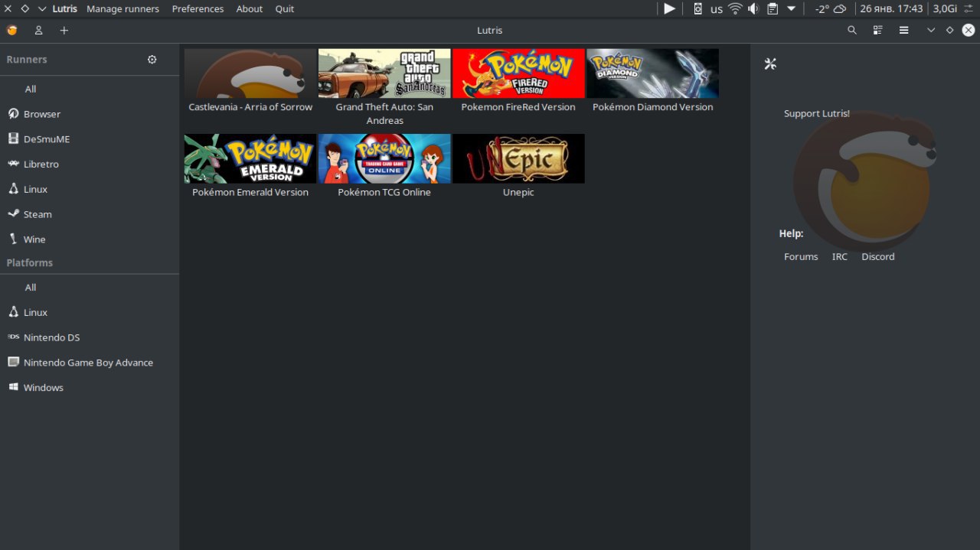Filter by Nintendo Game Boy Advance platform
980x550 pixels.
[x=90, y=363]
